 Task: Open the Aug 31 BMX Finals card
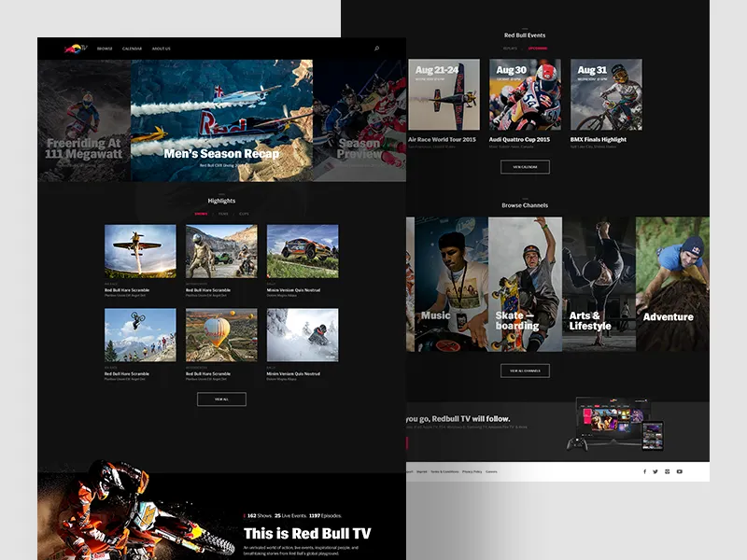point(606,95)
